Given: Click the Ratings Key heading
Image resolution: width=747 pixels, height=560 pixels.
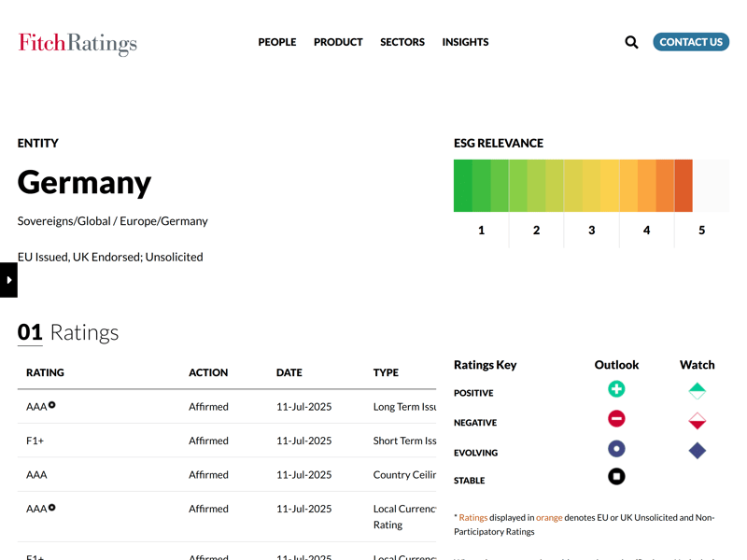Looking at the screenshot, I should click(x=485, y=365).
